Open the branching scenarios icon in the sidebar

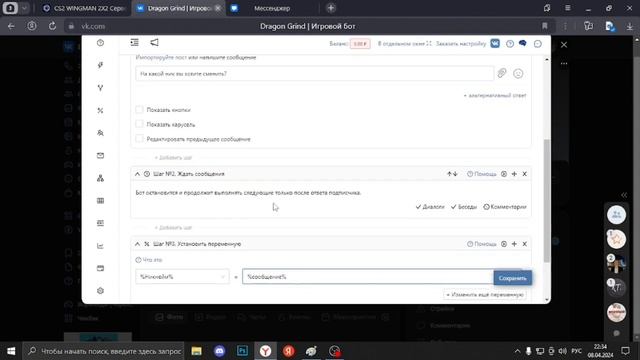(x=100, y=88)
